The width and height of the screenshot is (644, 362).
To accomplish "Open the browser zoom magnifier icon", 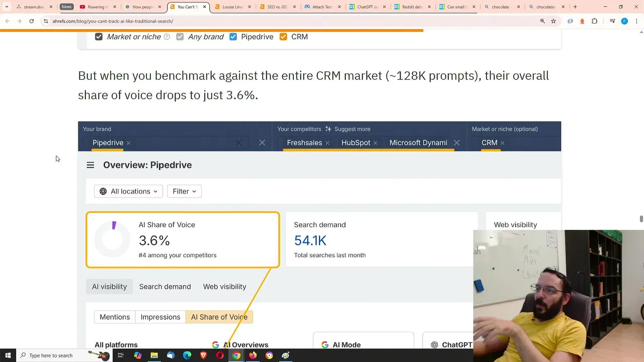I will pyautogui.click(x=542, y=21).
